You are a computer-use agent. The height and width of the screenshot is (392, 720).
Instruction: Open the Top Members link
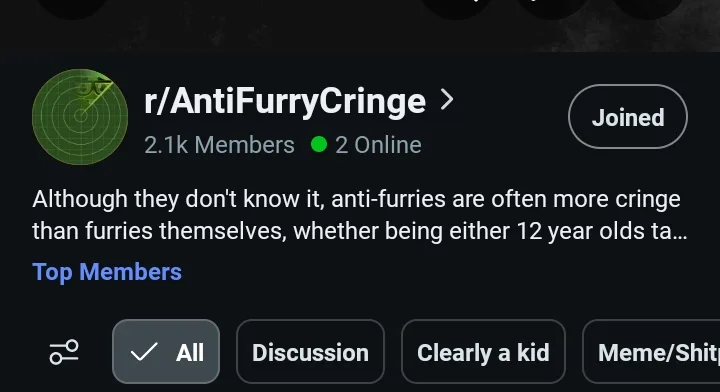[107, 271]
